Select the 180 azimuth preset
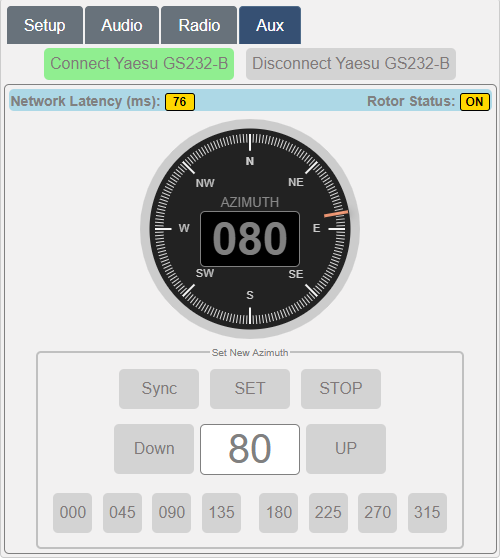Image resolution: width=500 pixels, height=558 pixels. coord(279,513)
